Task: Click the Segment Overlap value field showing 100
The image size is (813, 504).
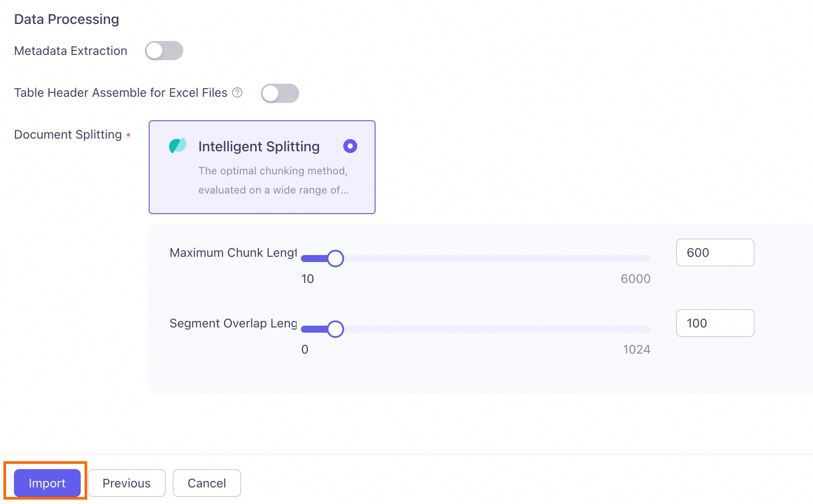Action: [x=715, y=323]
